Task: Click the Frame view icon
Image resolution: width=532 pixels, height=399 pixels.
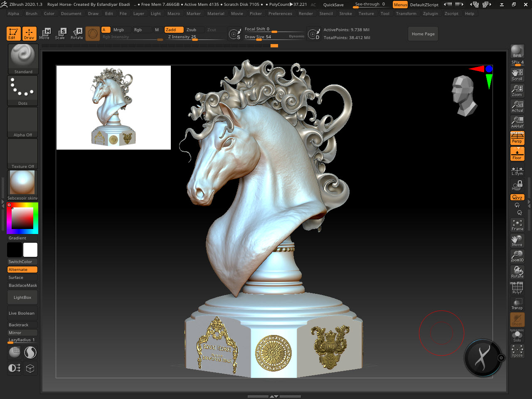Action: point(517,225)
